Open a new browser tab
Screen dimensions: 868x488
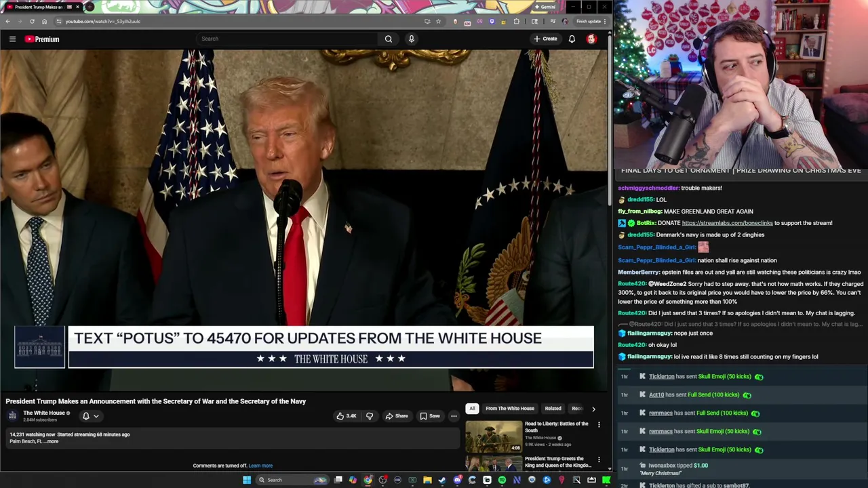pos(90,7)
